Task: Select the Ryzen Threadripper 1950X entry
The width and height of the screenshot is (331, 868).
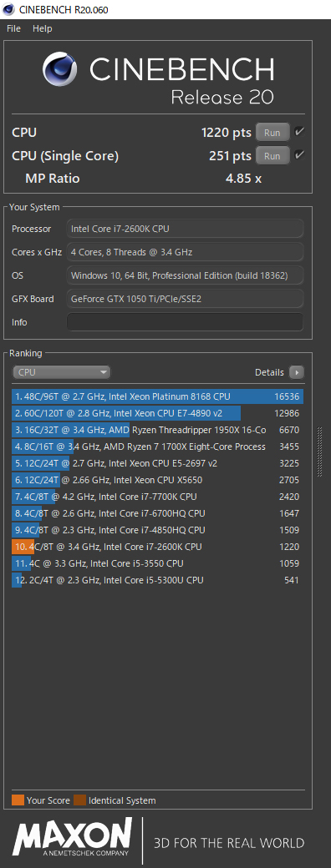Action: pyautogui.click(x=157, y=430)
